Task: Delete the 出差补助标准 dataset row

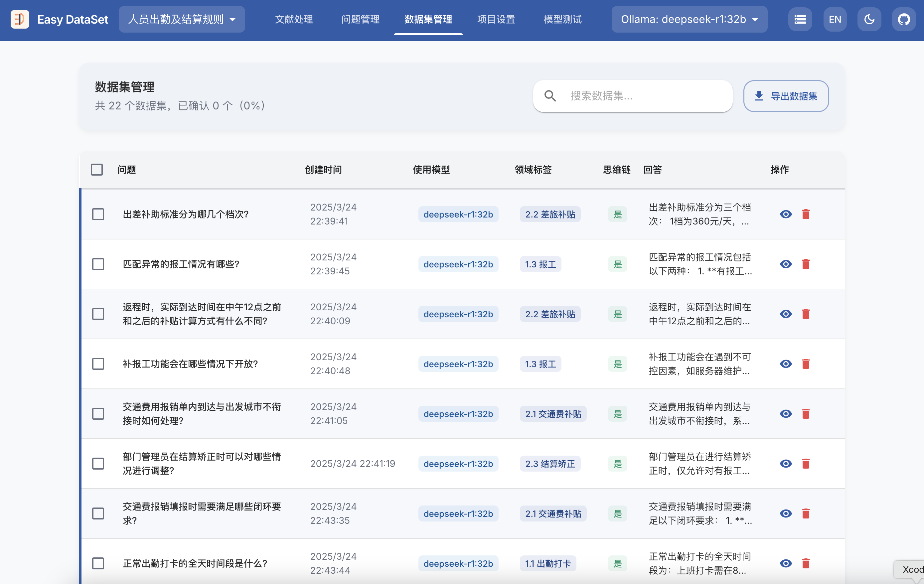Action: click(x=806, y=214)
